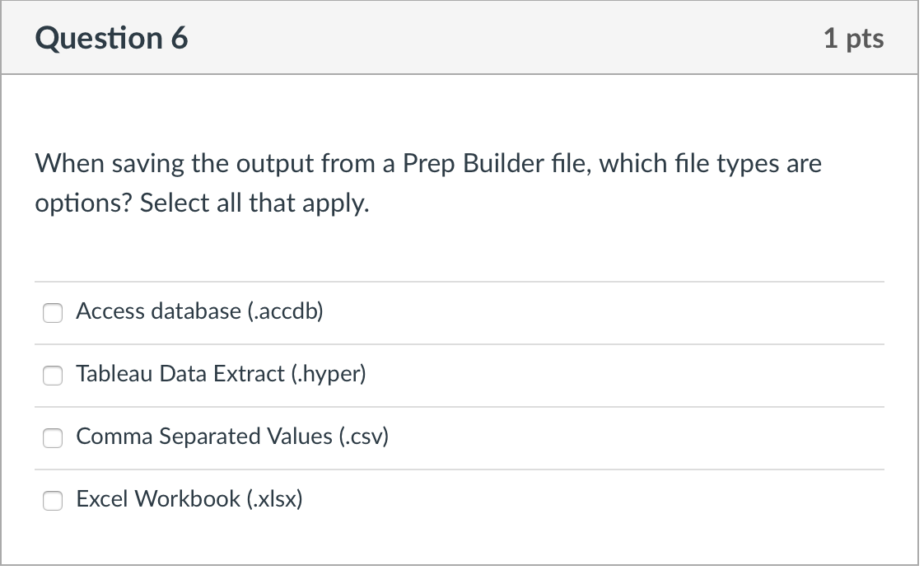The width and height of the screenshot is (924, 570).
Task: Click the third answer option row
Action: [461, 438]
